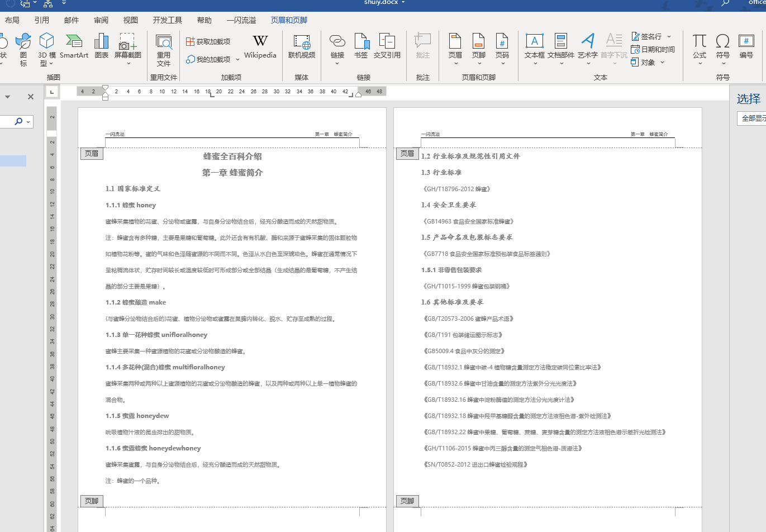
Task: Insert 艺术字 WordArt
Action: pos(588,49)
